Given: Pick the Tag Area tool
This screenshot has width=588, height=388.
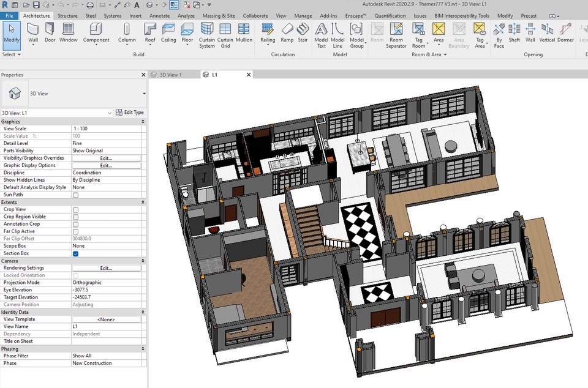Looking at the screenshot, I should coord(480,35).
